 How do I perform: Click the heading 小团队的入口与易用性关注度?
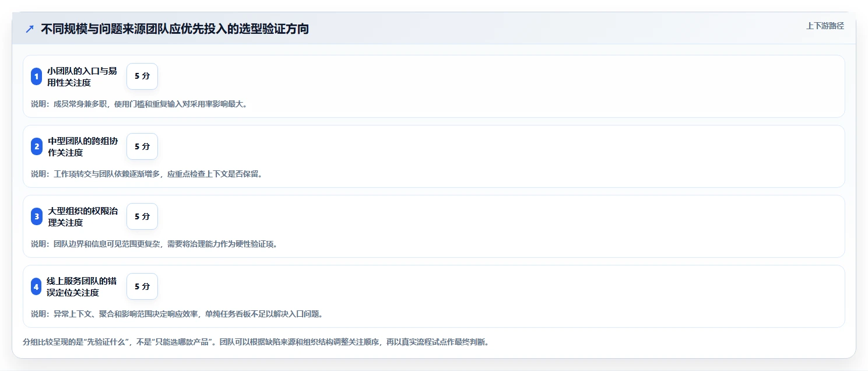pyautogui.click(x=82, y=76)
